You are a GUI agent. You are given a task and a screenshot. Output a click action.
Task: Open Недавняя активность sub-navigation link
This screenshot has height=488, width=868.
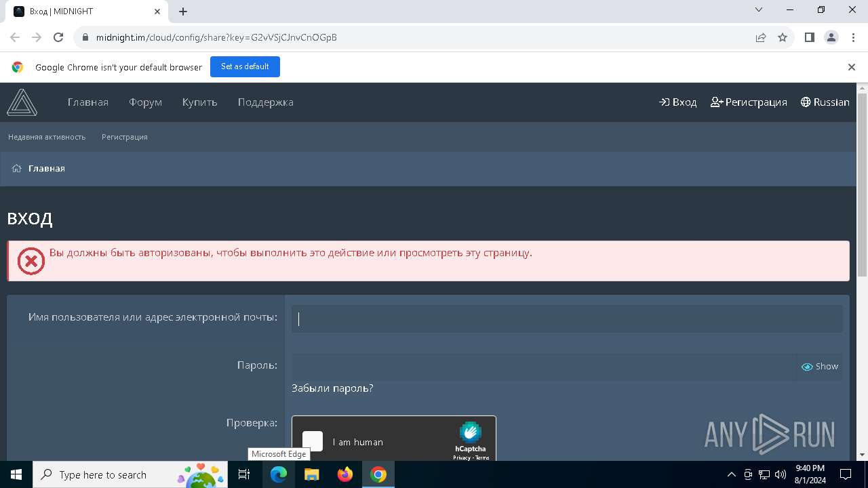[x=47, y=137]
